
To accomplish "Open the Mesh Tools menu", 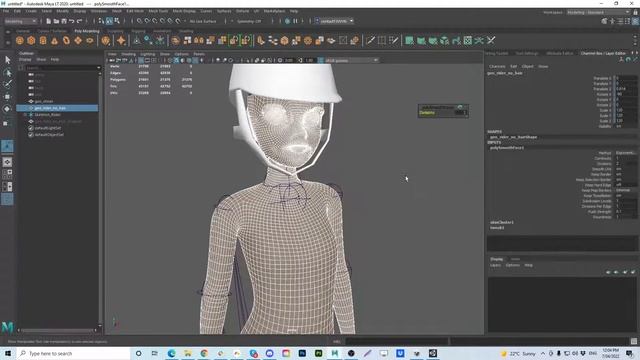I will point(158,11).
